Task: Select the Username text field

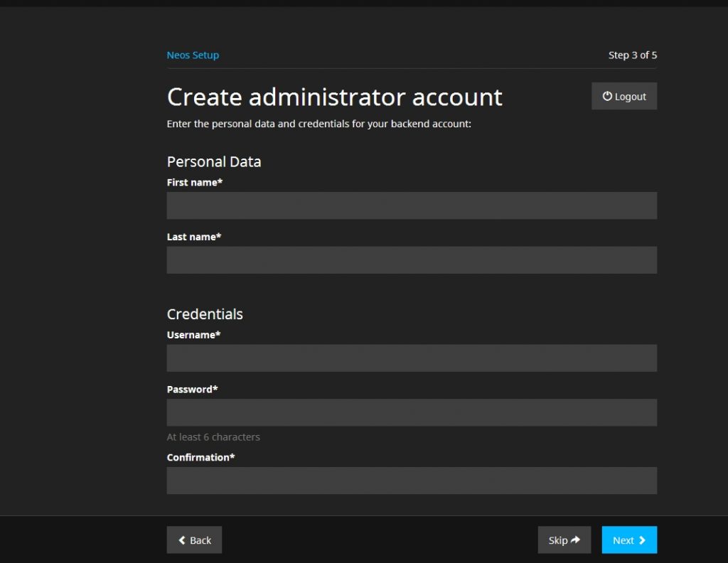Action: tap(412, 358)
